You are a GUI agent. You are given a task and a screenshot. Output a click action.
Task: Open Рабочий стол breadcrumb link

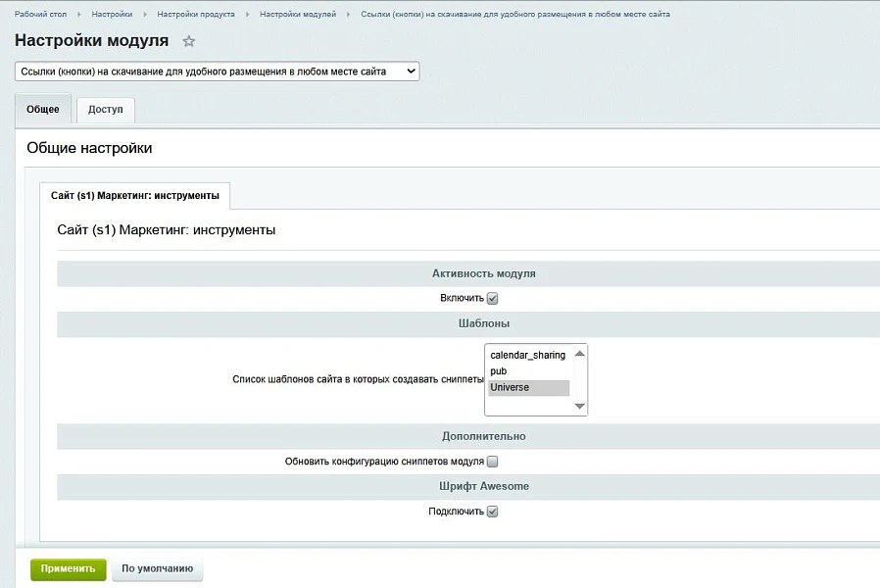click(x=40, y=14)
